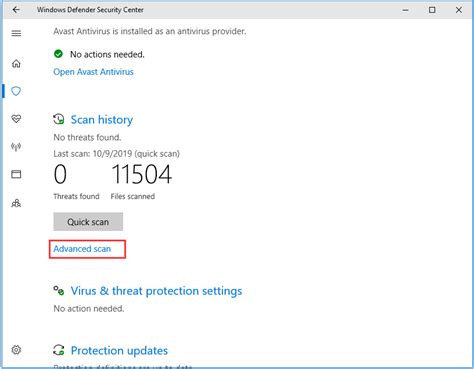
Task: Click the Scan history clock icon
Action: 59,119
